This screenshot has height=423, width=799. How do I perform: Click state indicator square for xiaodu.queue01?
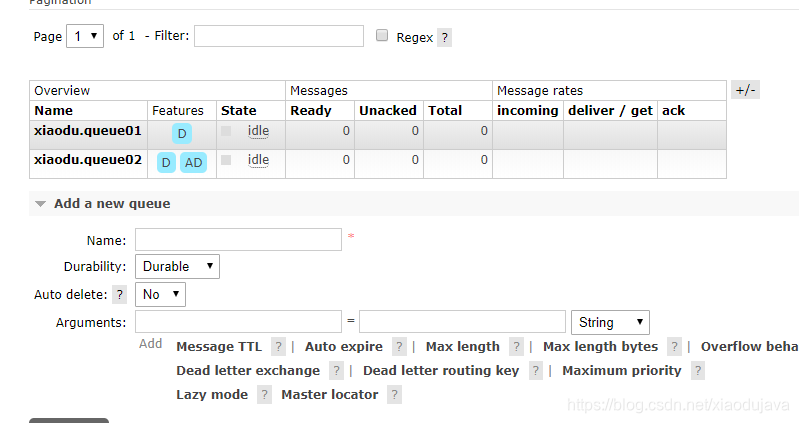click(x=226, y=131)
